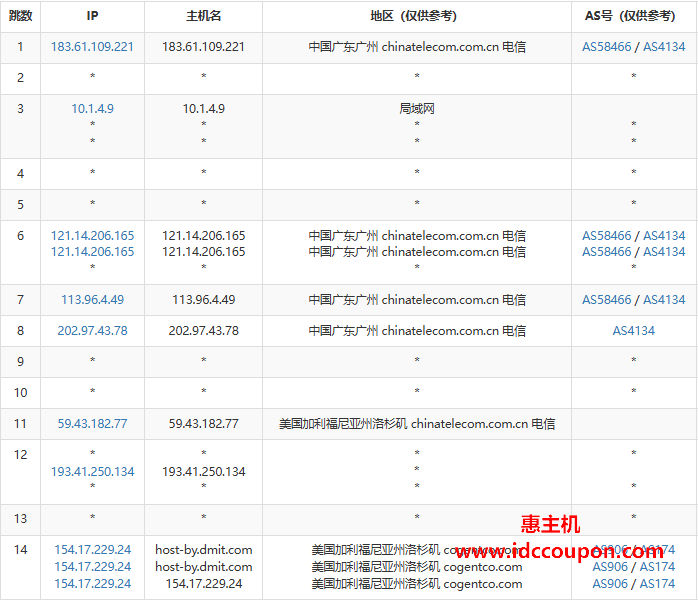
Task: Open the 10.1.4.9 IP link in hop 3
Action: pyautogui.click(x=92, y=109)
